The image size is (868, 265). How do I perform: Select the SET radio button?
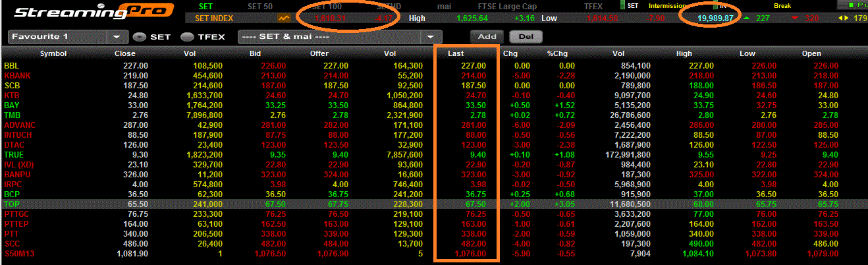click(139, 37)
